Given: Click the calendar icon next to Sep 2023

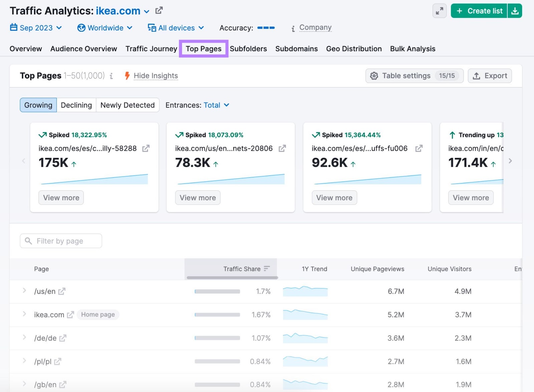Looking at the screenshot, I should pos(14,28).
